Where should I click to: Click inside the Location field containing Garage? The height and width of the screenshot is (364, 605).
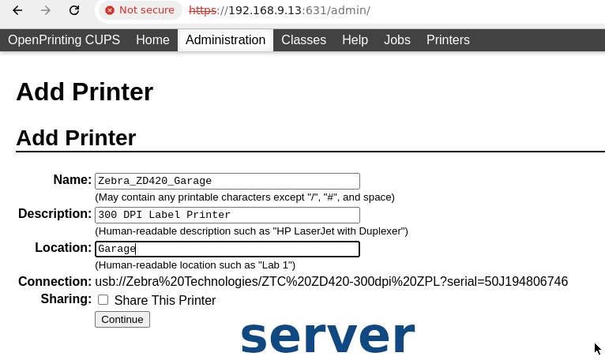[x=227, y=249]
